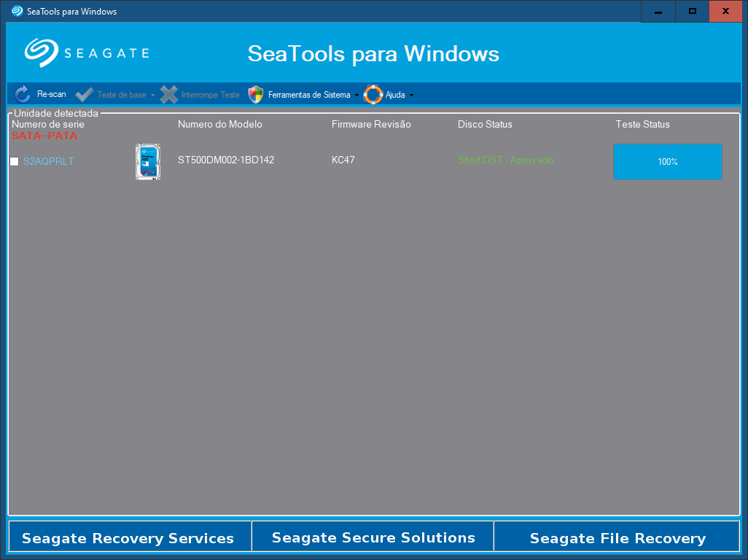Click the serial number S2AQPRLT
The image size is (748, 560).
49,161
